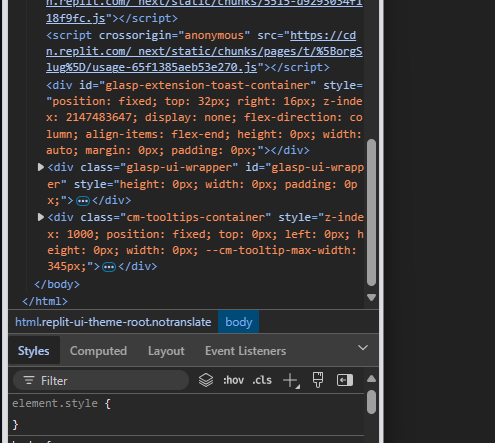Select html.replit-ui-theme-root.notranslate breadcrumb
This screenshot has width=495, height=443.
(113, 322)
